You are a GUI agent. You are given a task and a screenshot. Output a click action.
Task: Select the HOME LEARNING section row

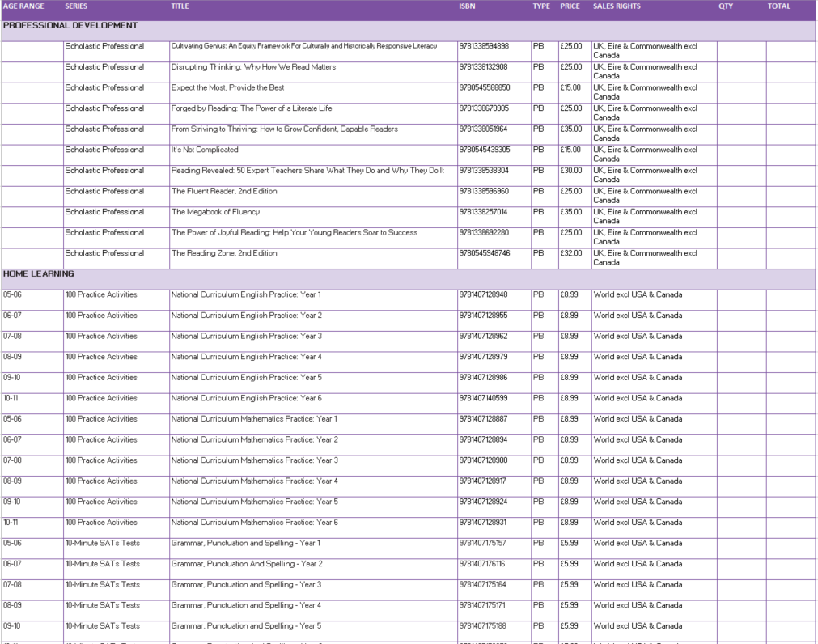pyautogui.click(x=39, y=274)
